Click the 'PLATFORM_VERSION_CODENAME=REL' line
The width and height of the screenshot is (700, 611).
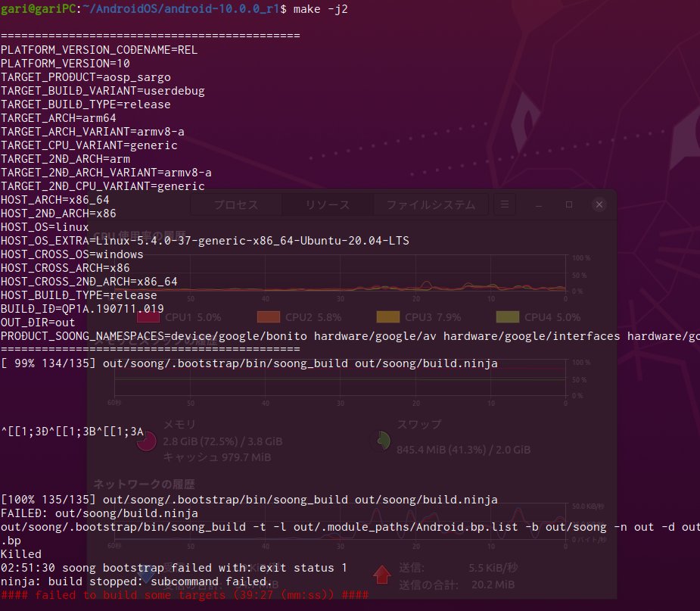click(x=99, y=49)
